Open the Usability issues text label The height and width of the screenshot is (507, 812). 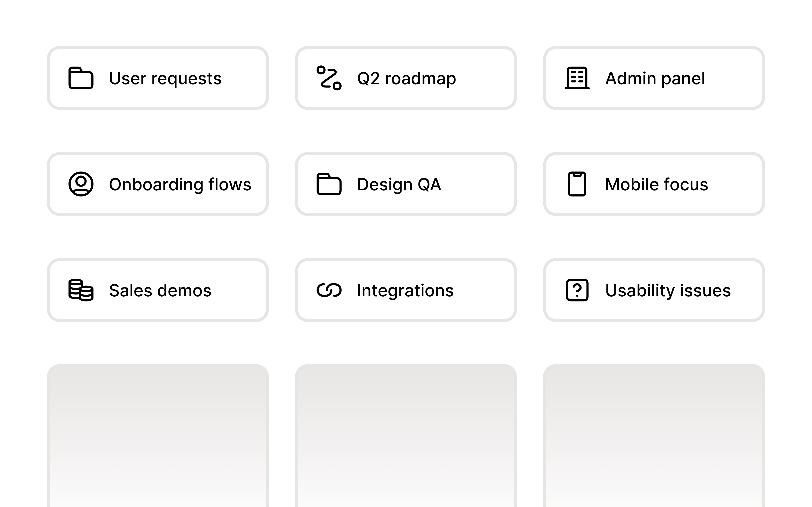(668, 290)
